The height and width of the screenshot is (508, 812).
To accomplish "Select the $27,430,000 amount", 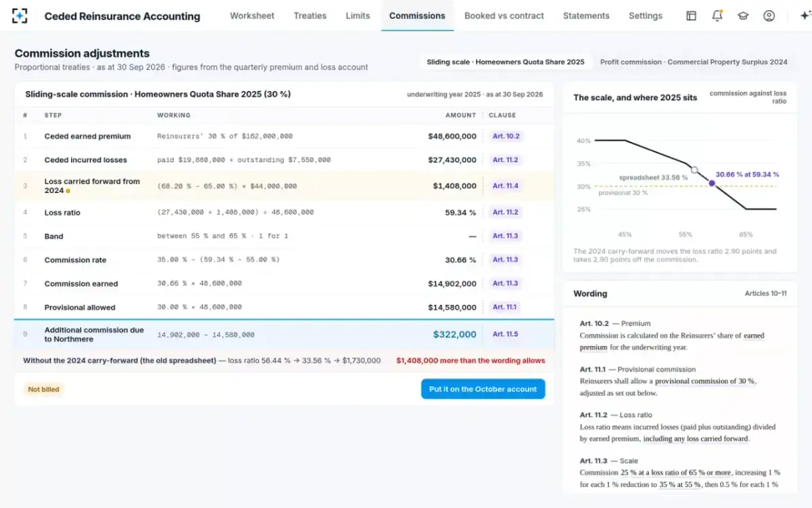I will pyautogui.click(x=452, y=160).
